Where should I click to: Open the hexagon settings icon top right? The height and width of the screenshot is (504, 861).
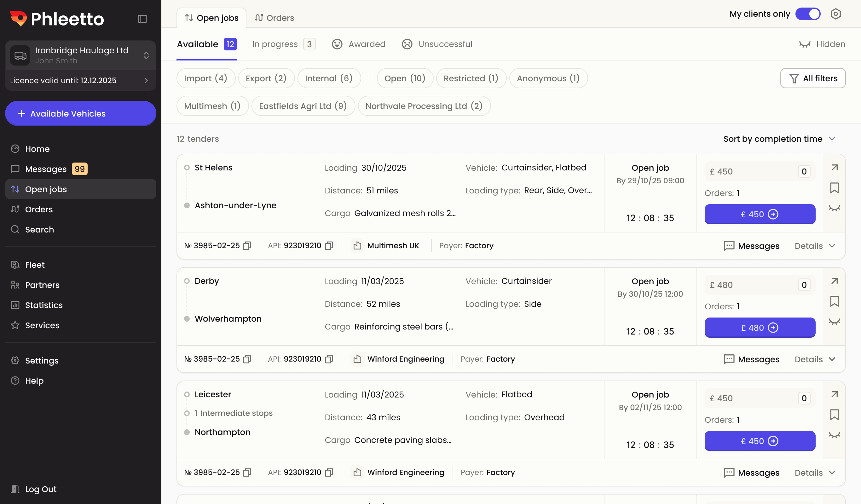click(835, 14)
